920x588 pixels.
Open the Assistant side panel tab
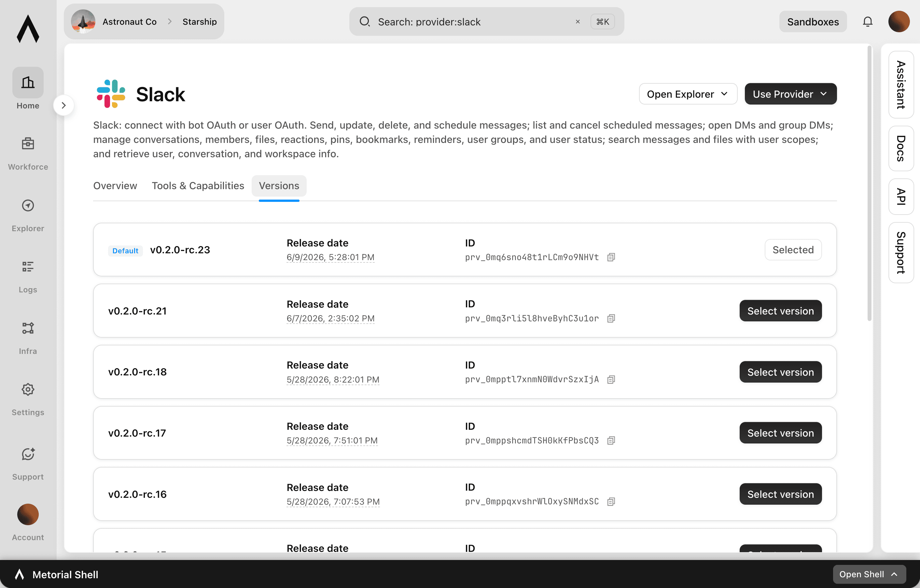[901, 85]
